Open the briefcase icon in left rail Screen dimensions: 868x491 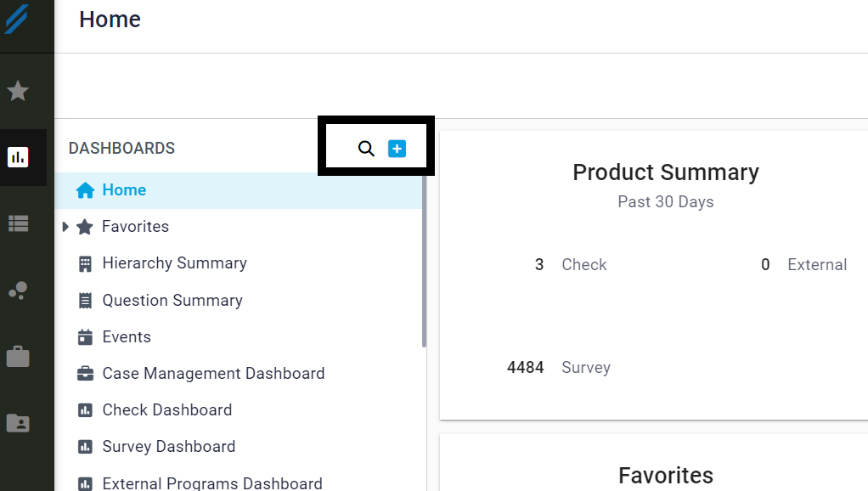[18, 357]
